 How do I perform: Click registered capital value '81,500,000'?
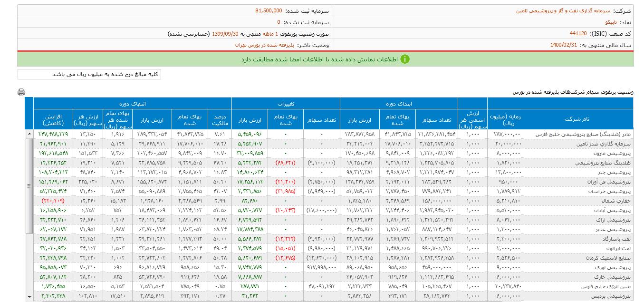click(x=269, y=10)
